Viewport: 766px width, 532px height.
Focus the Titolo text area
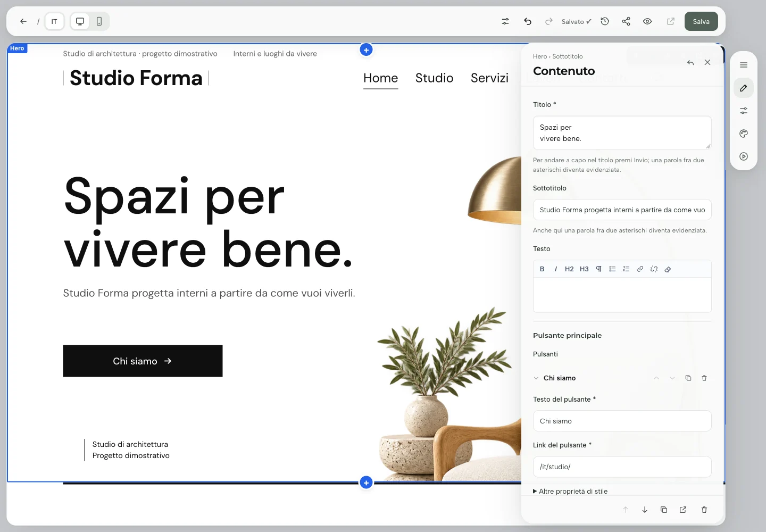(622, 133)
